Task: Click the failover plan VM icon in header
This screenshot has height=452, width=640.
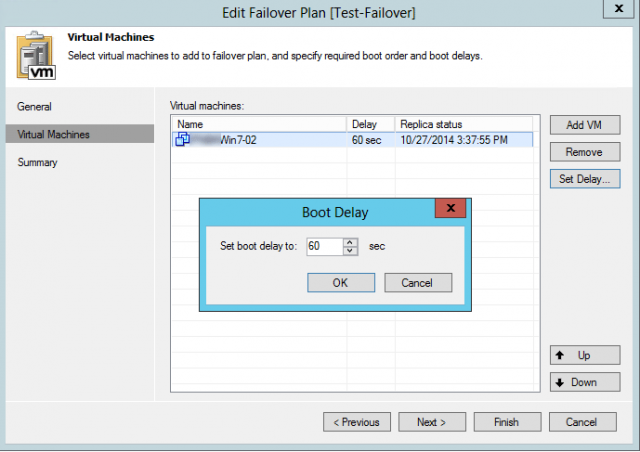Action: click(35, 53)
